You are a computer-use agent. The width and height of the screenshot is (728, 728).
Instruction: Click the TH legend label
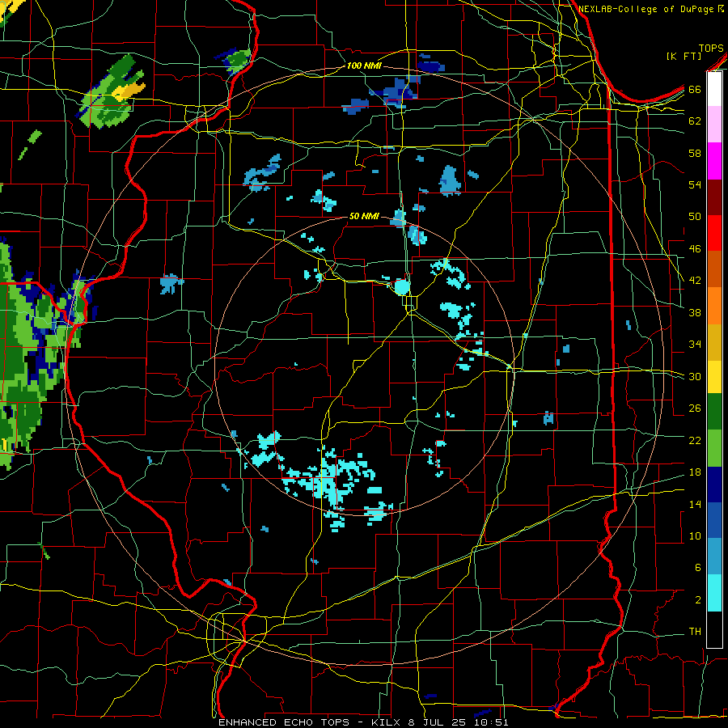tap(695, 632)
